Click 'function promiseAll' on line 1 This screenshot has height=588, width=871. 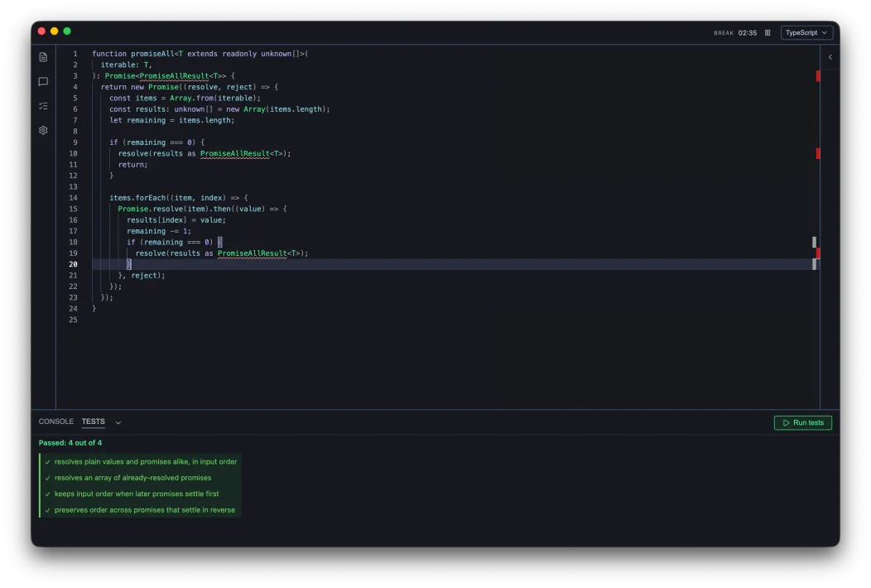click(x=132, y=54)
